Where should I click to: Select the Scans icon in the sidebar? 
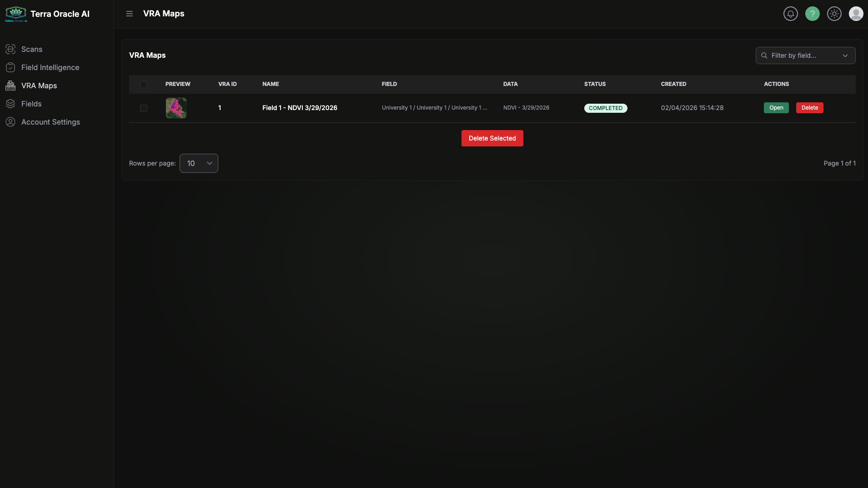point(10,49)
